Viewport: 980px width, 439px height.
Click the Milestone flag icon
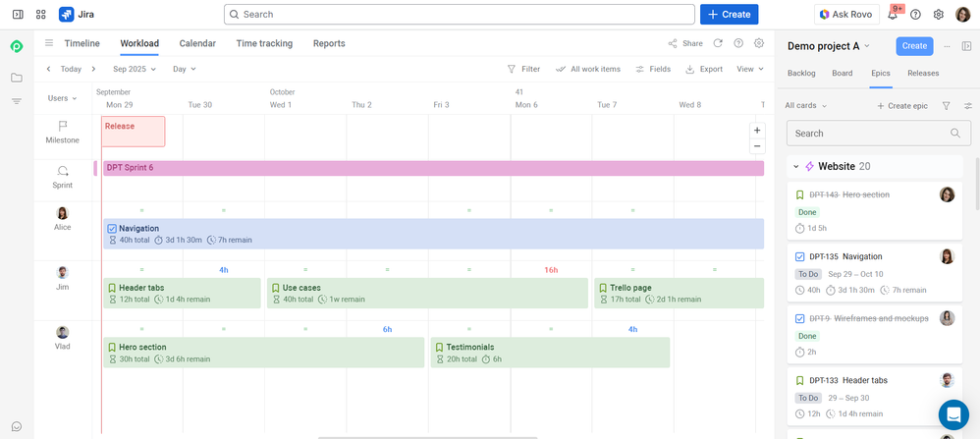(63, 127)
